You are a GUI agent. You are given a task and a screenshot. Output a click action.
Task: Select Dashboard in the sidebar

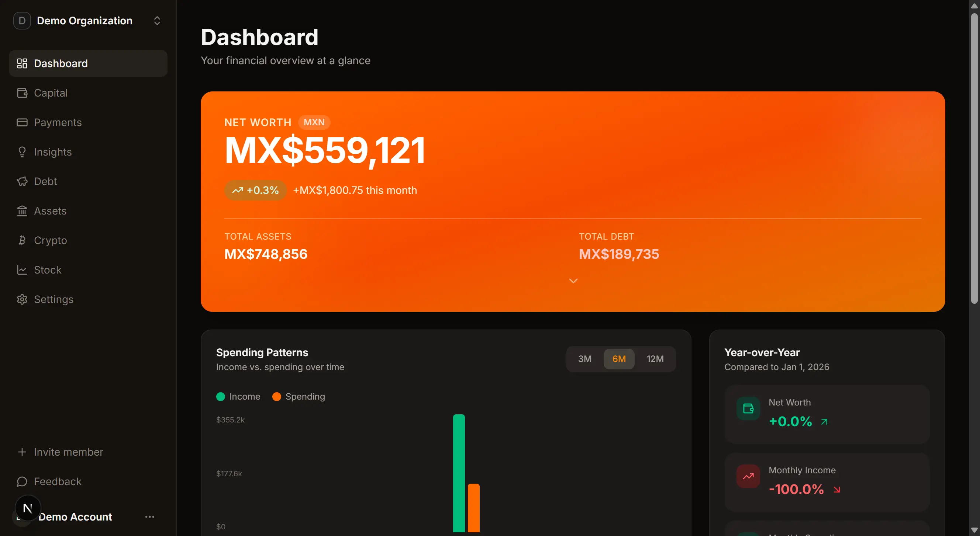pyautogui.click(x=88, y=63)
